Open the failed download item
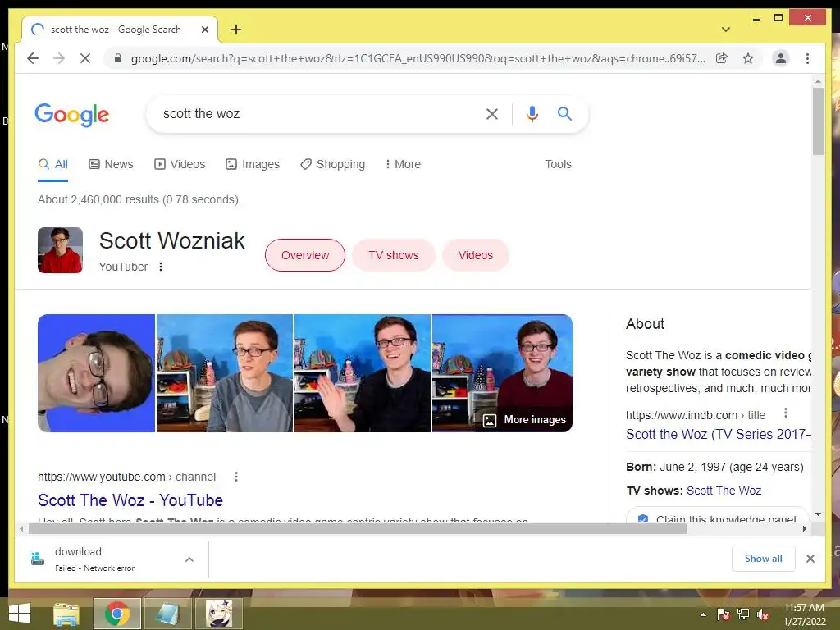840x630 pixels. [94, 559]
